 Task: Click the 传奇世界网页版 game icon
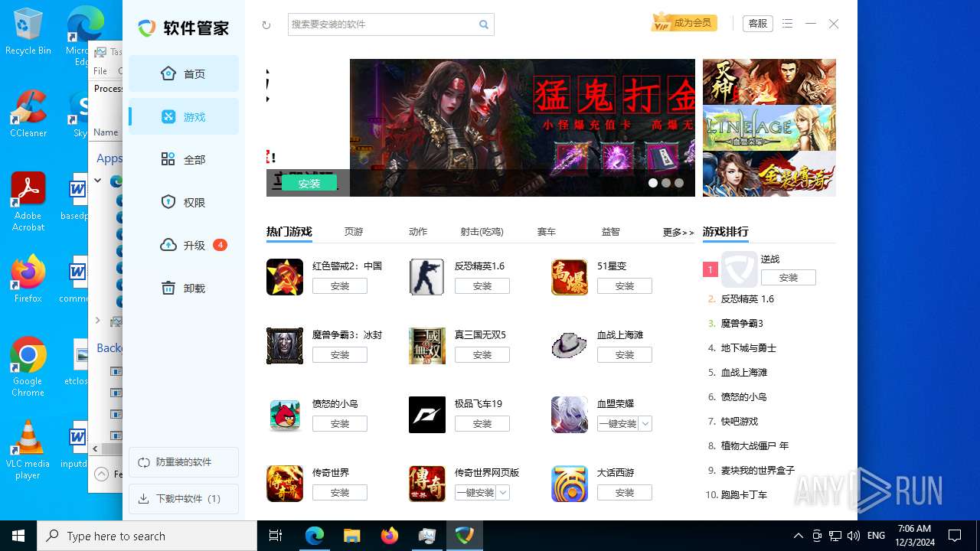(427, 484)
